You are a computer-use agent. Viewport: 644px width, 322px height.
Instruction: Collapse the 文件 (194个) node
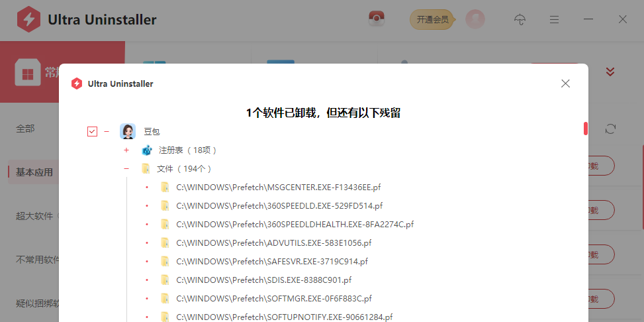coord(126,168)
